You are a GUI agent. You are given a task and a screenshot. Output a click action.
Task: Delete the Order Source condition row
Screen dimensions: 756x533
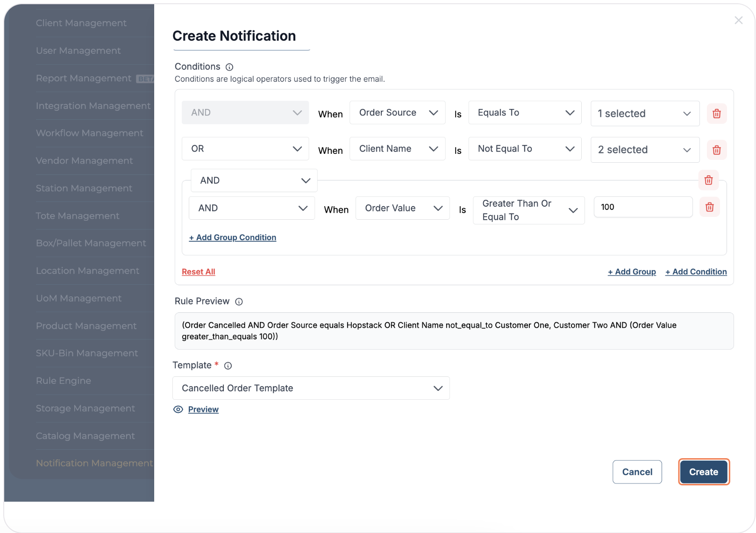point(716,114)
